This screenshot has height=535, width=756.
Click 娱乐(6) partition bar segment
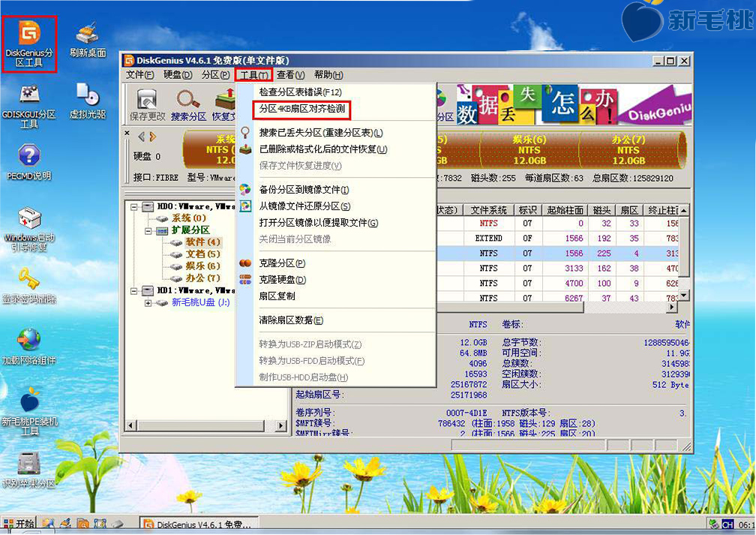[x=529, y=149]
